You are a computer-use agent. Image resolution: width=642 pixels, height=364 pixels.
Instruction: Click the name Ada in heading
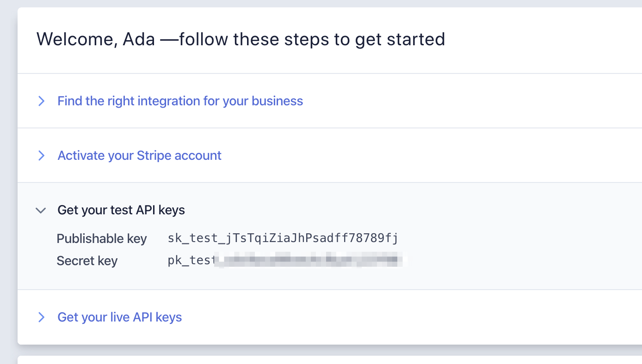tap(139, 39)
